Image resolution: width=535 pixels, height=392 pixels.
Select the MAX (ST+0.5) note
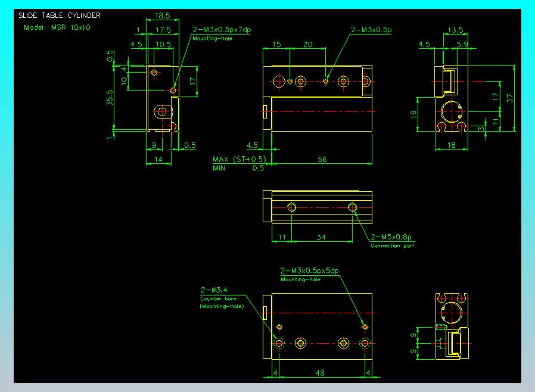tap(239, 159)
